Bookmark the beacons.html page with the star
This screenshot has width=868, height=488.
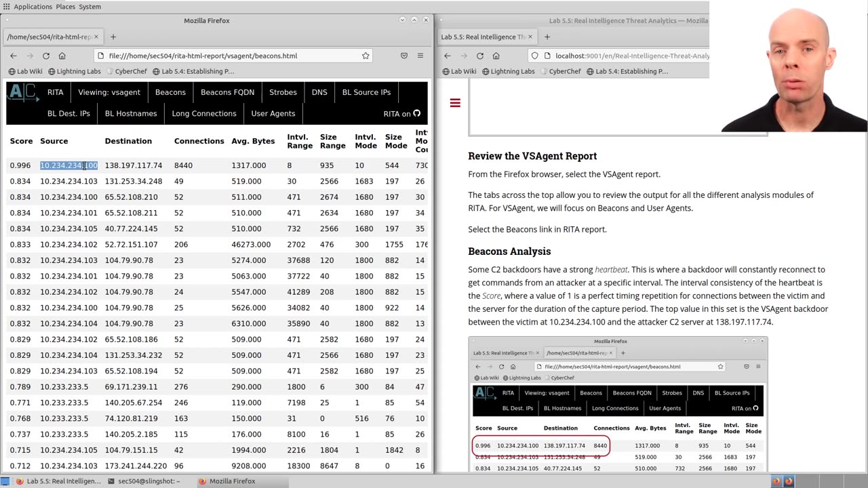point(366,56)
